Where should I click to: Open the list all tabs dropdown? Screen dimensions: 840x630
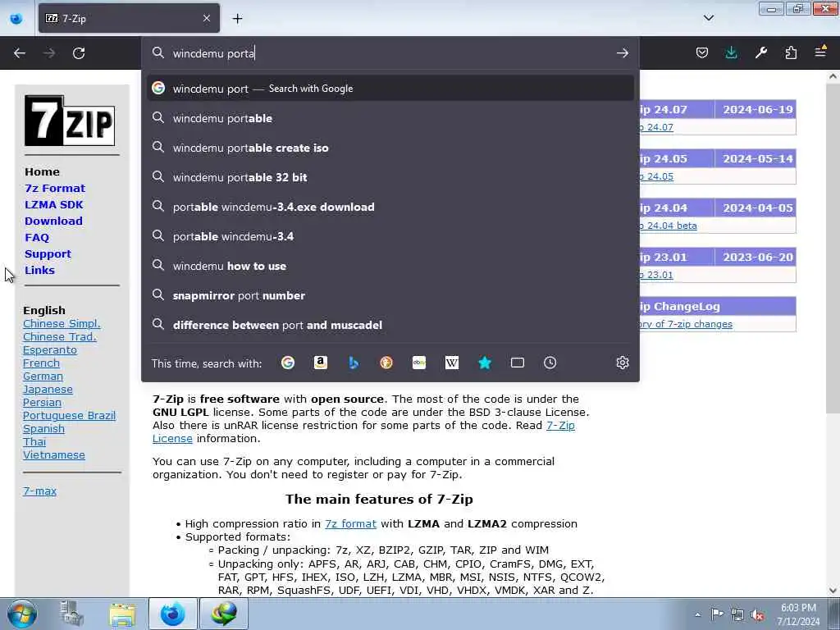[x=708, y=18]
